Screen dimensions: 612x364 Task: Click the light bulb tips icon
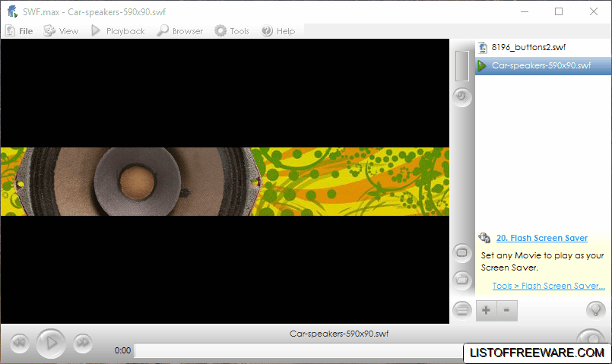(595, 310)
